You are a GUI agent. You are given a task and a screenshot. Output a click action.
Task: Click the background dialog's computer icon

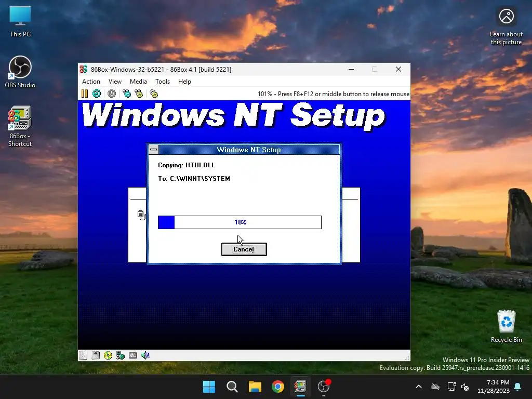click(141, 215)
